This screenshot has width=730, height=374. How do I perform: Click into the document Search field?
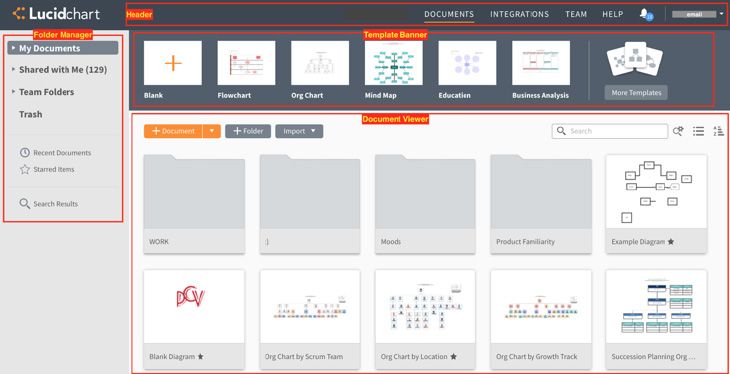point(609,131)
